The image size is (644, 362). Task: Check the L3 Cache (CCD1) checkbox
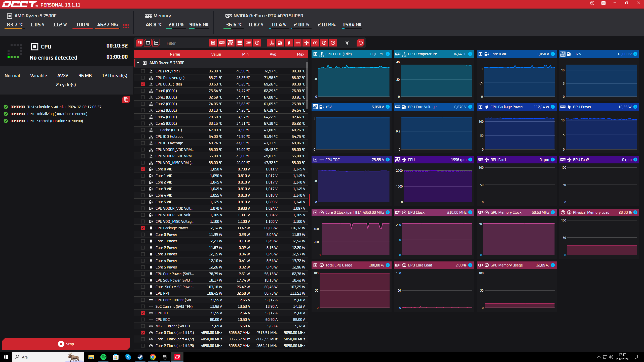pyautogui.click(x=143, y=130)
